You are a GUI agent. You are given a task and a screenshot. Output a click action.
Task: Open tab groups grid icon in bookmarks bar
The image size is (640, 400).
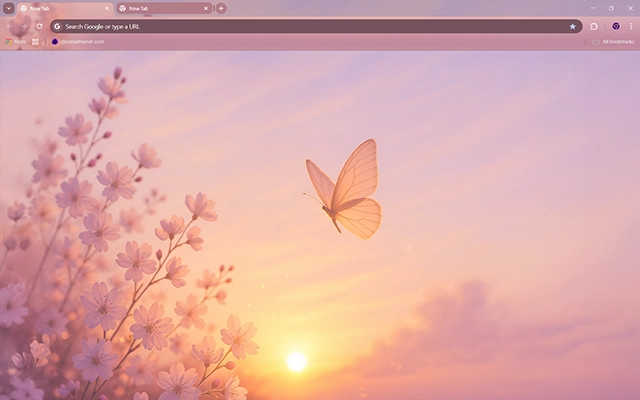pyautogui.click(x=36, y=42)
